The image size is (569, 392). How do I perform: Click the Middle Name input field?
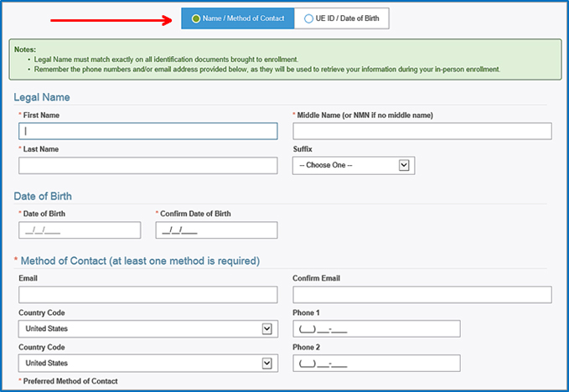coord(422,132)
